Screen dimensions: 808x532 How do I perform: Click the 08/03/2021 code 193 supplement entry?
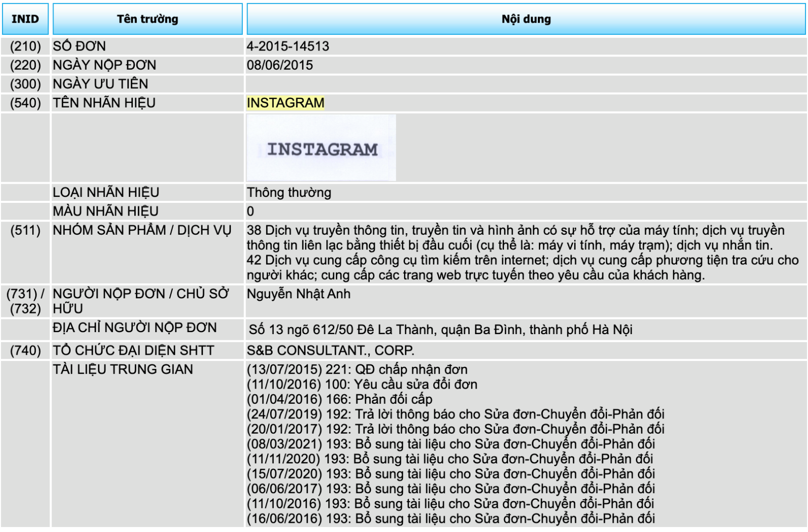pyautogui.click(x=451, y=444)
